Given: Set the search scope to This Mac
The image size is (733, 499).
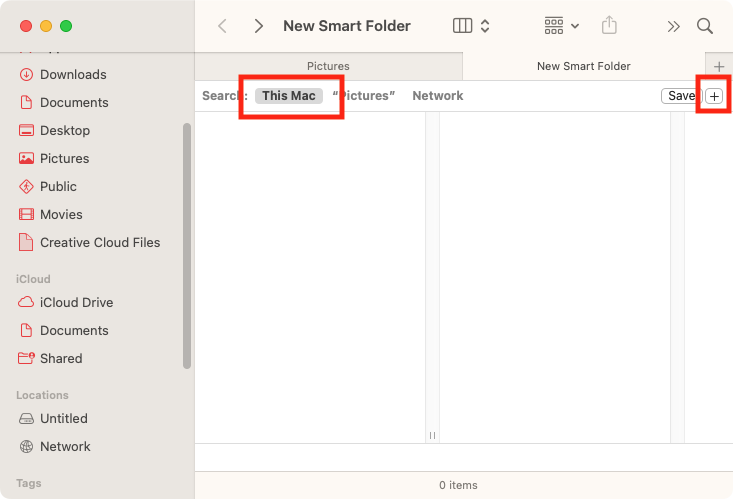Looking at the screenshot, I should click(x=288, y=95).
